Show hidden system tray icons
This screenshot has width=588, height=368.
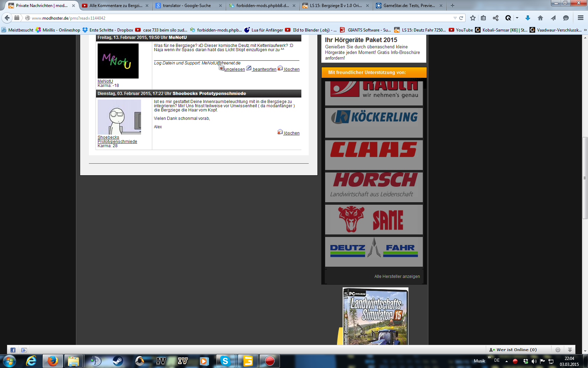pos(506,361)
